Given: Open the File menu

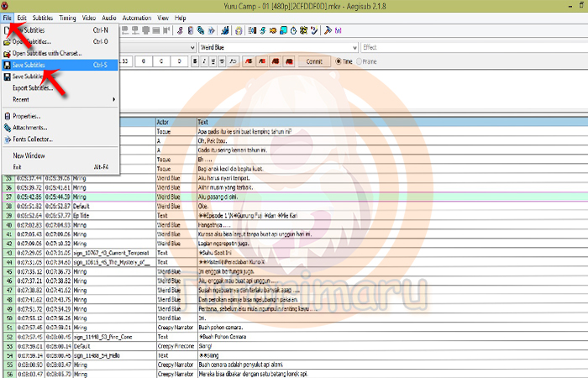Looking at the screenshot, I should pos(7,18).
